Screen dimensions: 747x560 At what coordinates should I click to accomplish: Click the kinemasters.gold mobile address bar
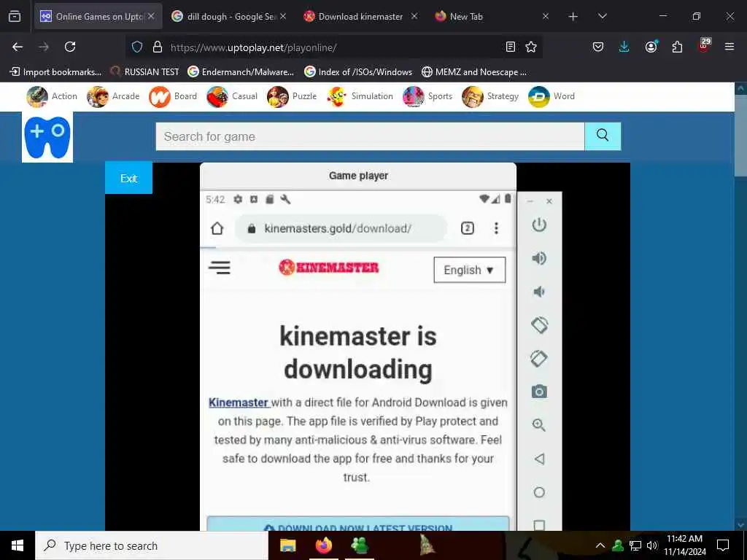pos(341,228)
